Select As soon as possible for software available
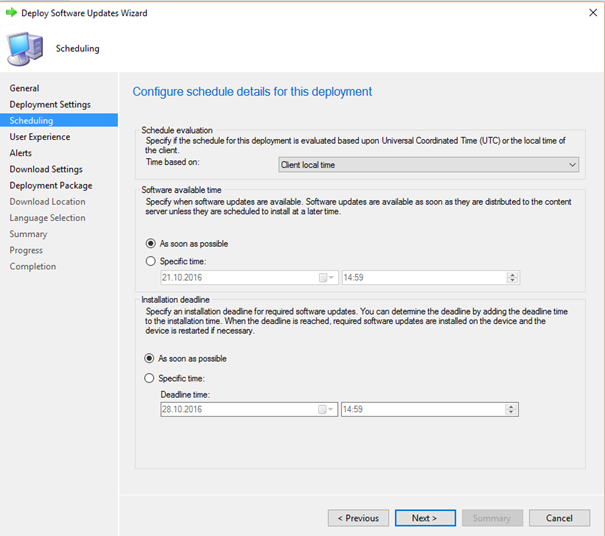Image resolution: width=605 pixels, height=536 pixels. click(150, 243)
